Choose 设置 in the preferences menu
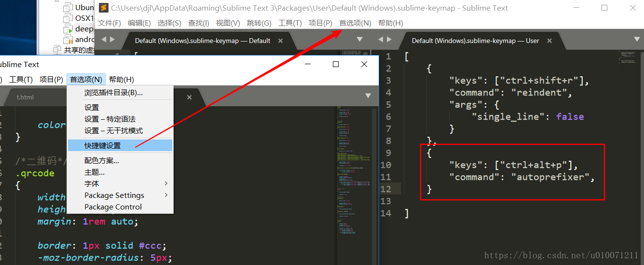Screen dimensions: 644x265 pyautogui.click(x=120, y=107)
